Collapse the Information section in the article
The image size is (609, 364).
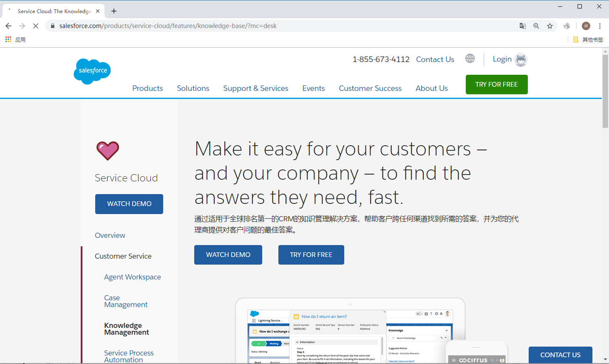pos(297,342)
